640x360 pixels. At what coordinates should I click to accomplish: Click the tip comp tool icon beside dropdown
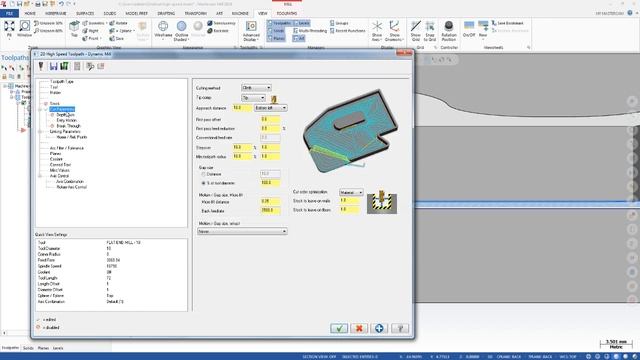pyautogui.click(x=274, y=99)
